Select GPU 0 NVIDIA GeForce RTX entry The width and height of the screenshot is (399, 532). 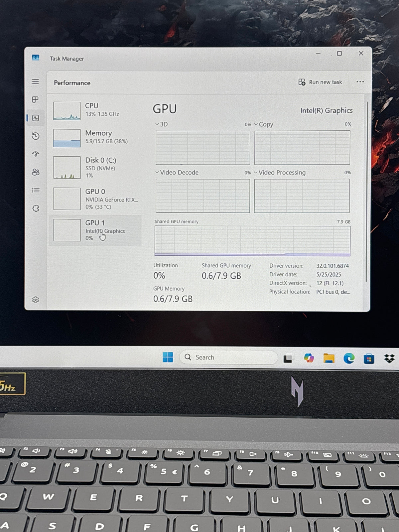[95, 199]
